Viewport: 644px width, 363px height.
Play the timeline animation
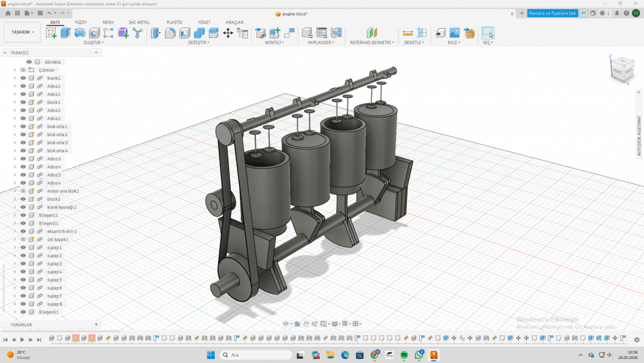click(22, 339)
